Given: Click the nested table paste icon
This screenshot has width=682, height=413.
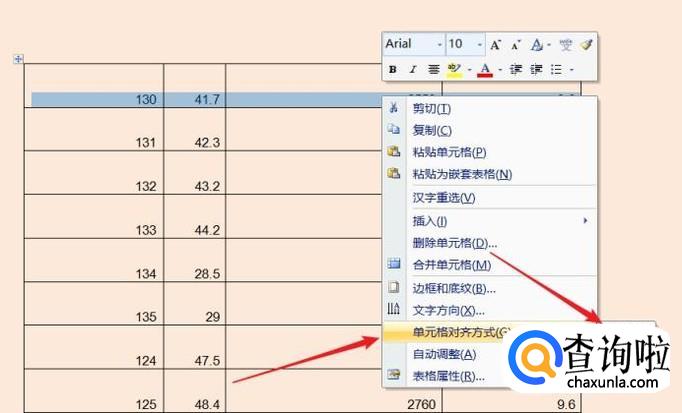Looking at the screenshot, I should 394,173.
